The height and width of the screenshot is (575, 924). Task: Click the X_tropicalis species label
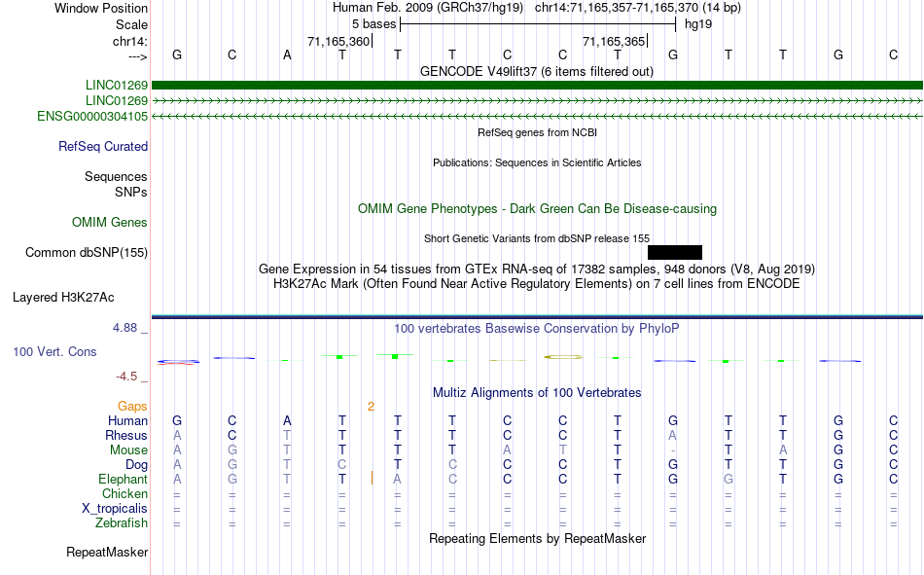[115, 509]
